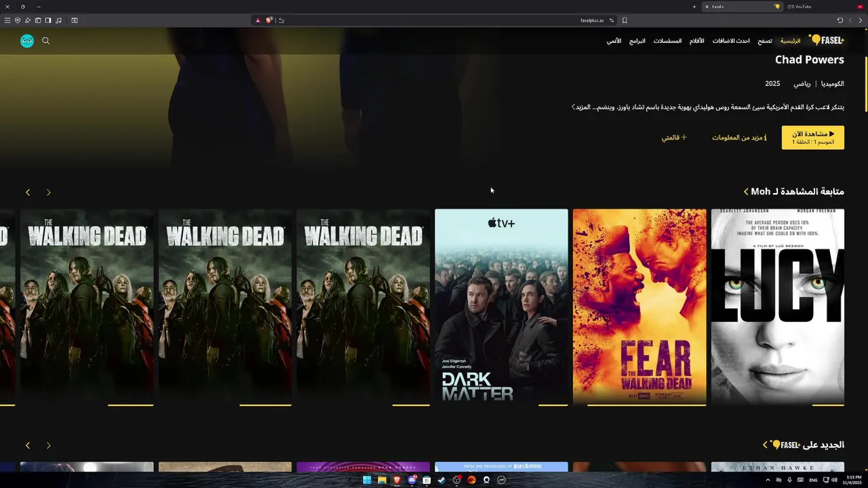Reload the faselplus page
This screenshot has height=488, width=868.
[x=840, y=20]
